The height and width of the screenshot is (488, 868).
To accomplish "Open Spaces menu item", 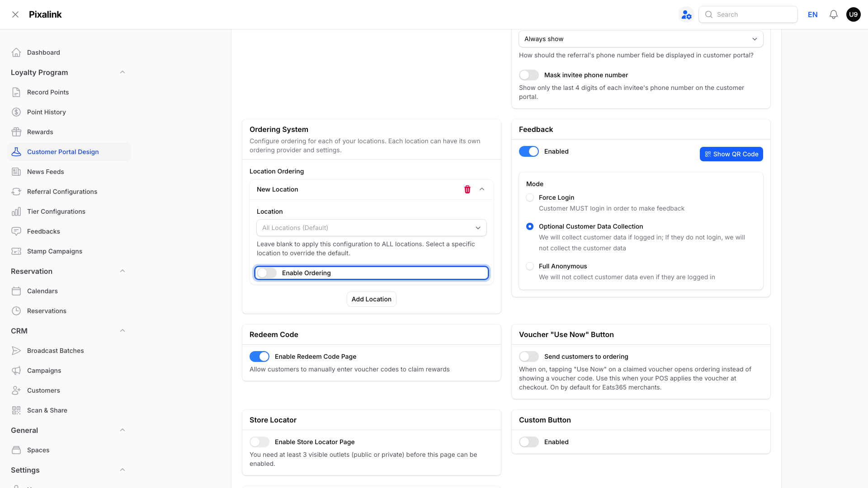I will [69, 450].
